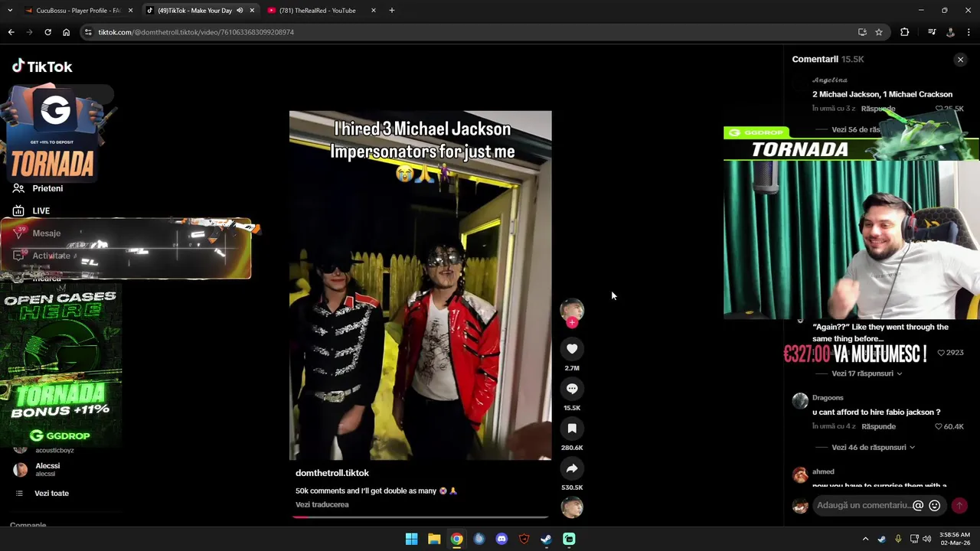Open the emoji picker in comment box

pos(934,505)
